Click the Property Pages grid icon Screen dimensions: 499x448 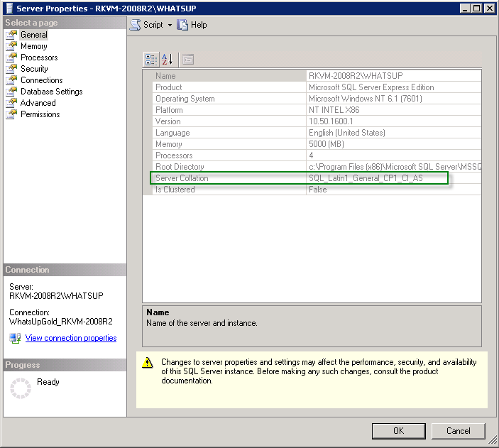click(187, 59)
